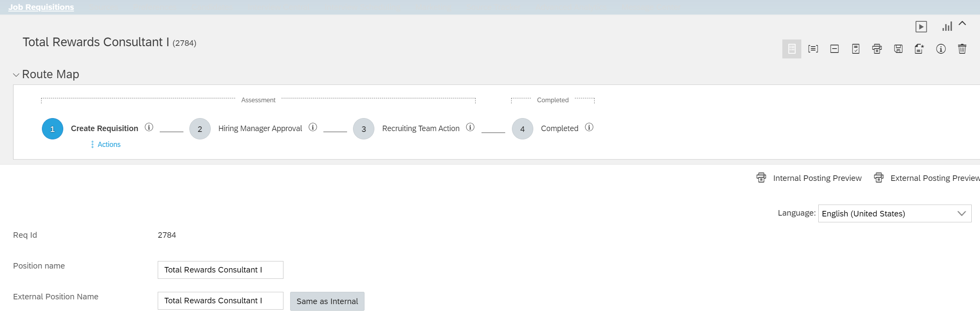Delete the requisition with trash icon

(x=962, y=49)
